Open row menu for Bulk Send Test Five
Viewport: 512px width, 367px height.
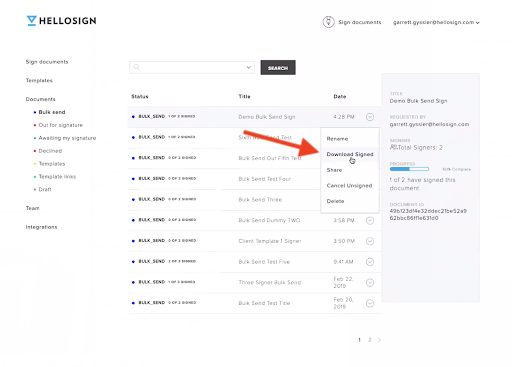[370, 262]
